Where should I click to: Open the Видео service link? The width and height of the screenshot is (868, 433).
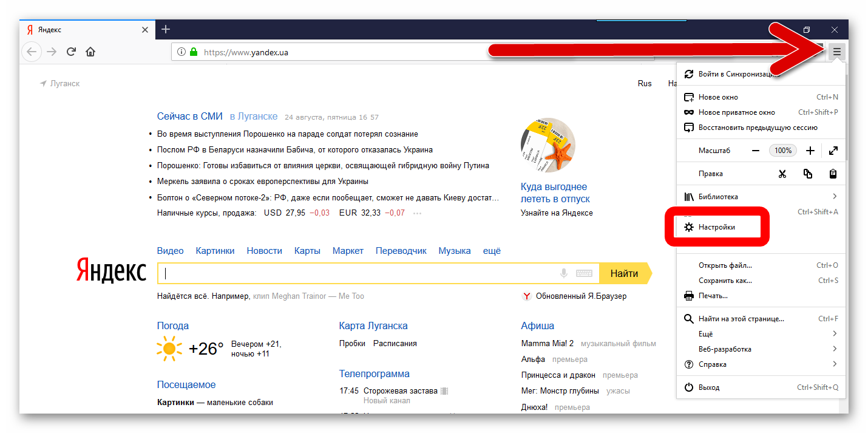(x=170, y=251)
